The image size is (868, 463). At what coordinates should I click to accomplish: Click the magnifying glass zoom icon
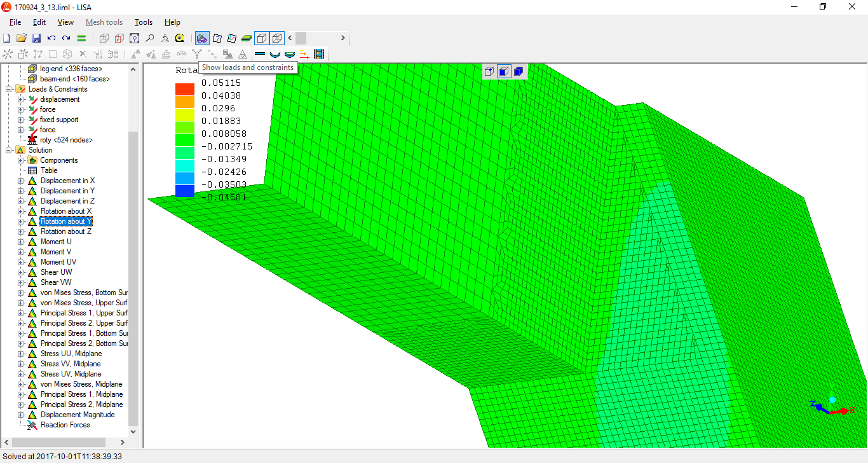(x=149, y=38)
